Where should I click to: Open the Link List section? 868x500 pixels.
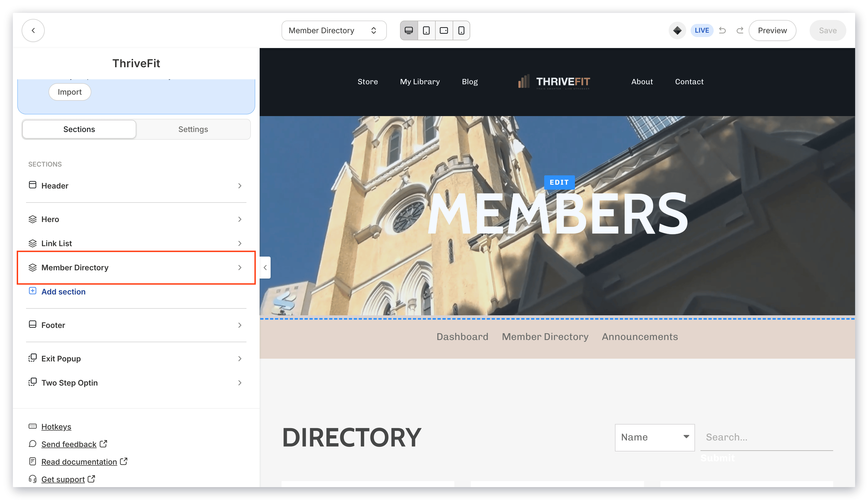pos(136,243)
